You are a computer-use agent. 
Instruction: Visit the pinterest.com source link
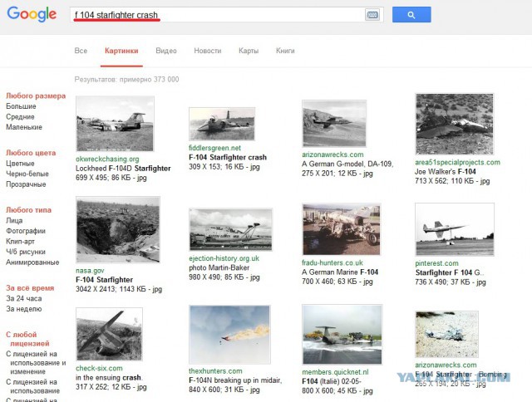click(x=436, y=263)
